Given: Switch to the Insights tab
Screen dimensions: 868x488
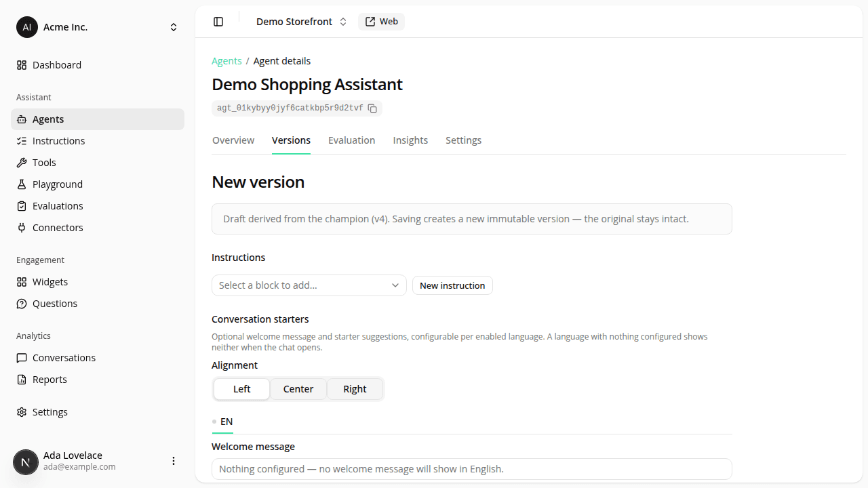Looking at the screenshot, I should 410,140.
